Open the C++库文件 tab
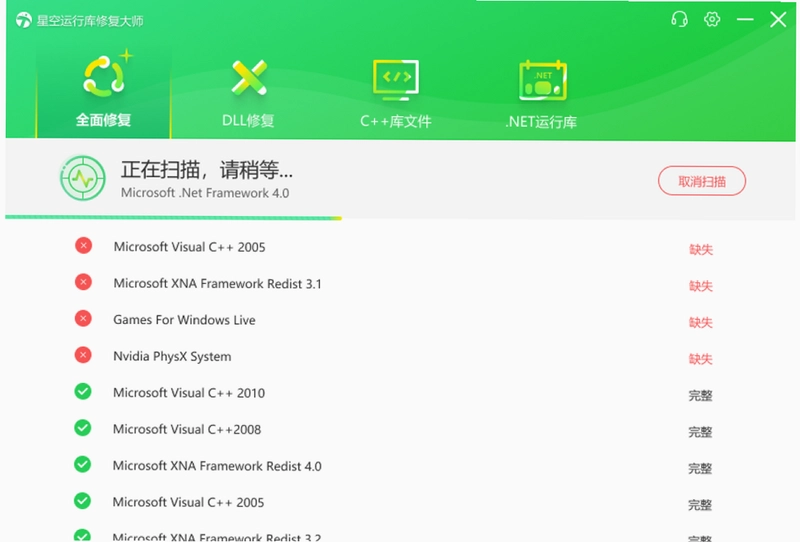800x542 pixels. click(396, 93)
